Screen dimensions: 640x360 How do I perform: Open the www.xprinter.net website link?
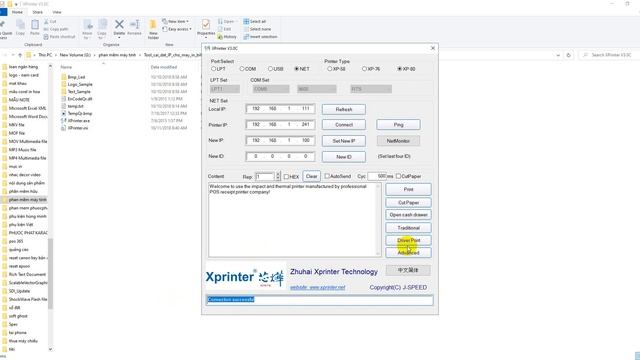click(x=318, y=287)
